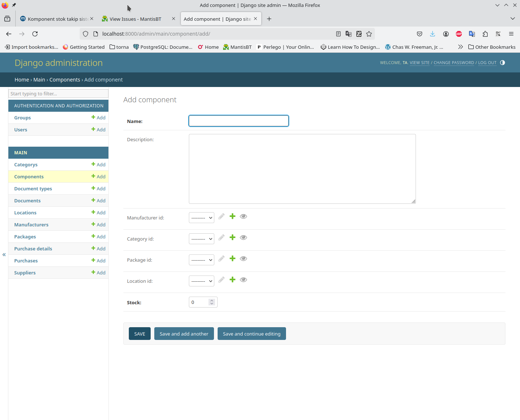Viewport: 520px width, 420px height.
Task: Click Save and add another
Action: pyautogui.click(x=184, y=334)
